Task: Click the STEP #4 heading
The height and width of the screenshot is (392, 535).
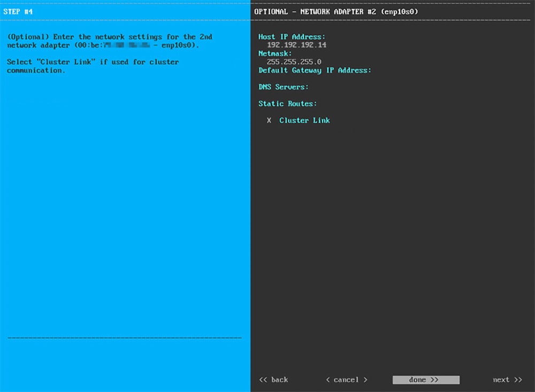Action: click(x=18, y=12)
